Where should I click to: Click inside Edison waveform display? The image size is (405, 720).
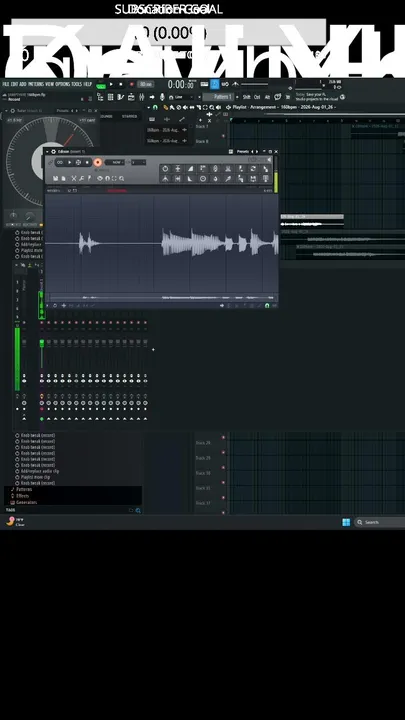point(161,243)
